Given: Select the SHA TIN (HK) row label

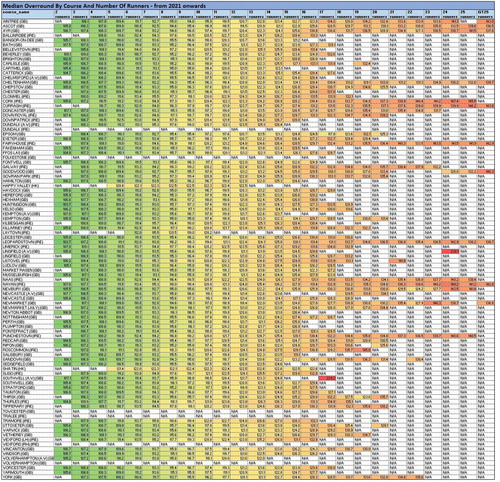Looking at the screenshot, I should [14, 369].
